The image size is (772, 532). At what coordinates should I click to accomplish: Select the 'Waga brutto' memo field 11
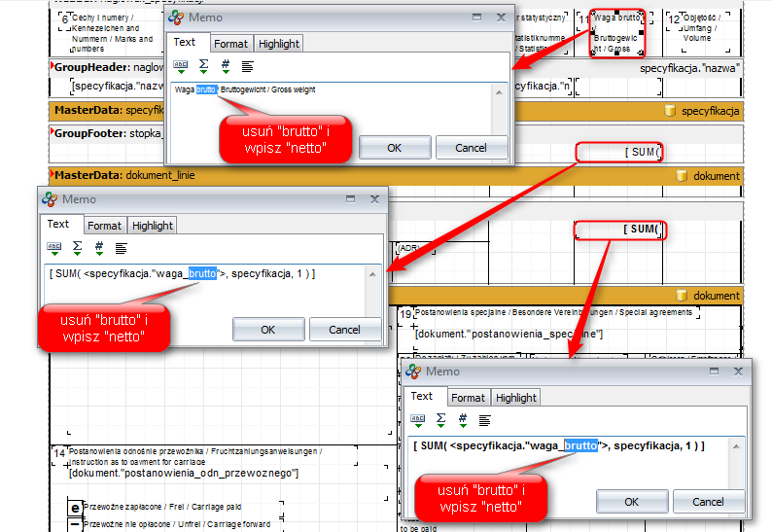click(617, 32)
